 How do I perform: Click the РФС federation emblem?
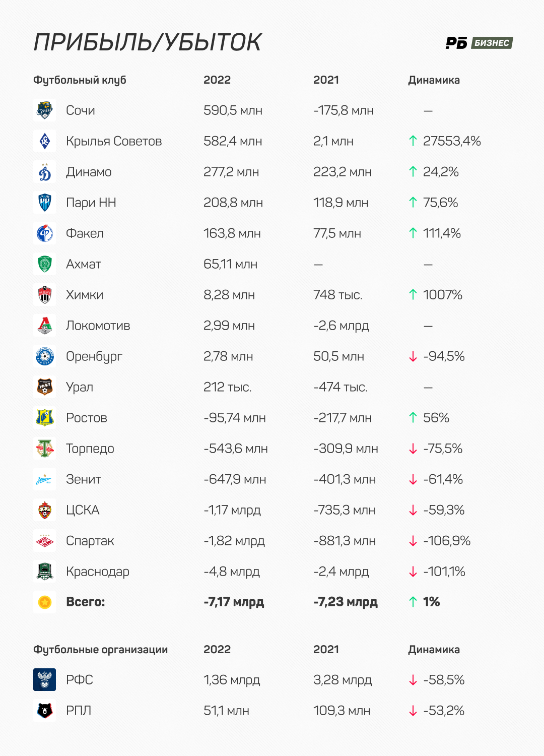[x=45, y=680]
